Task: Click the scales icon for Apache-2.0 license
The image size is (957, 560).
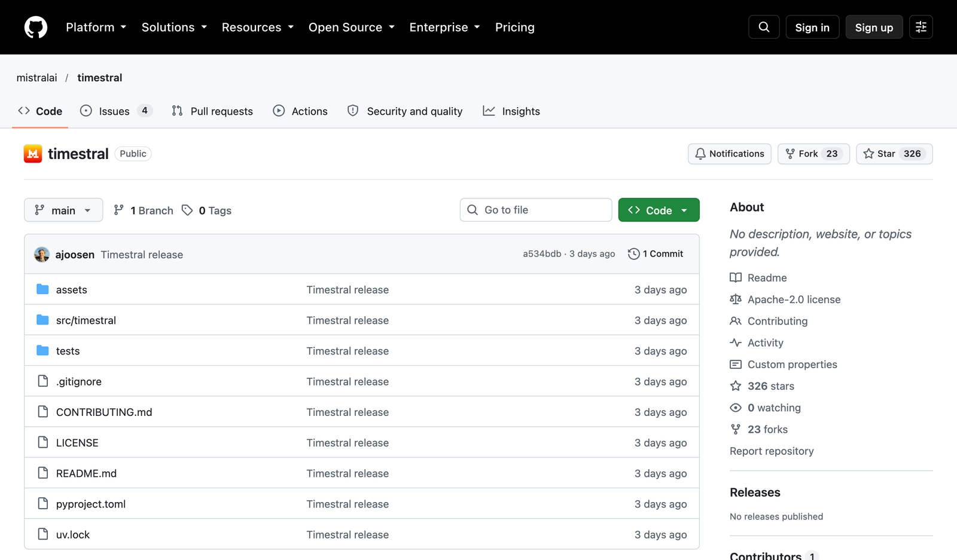Action: click(x=736, y=299)
